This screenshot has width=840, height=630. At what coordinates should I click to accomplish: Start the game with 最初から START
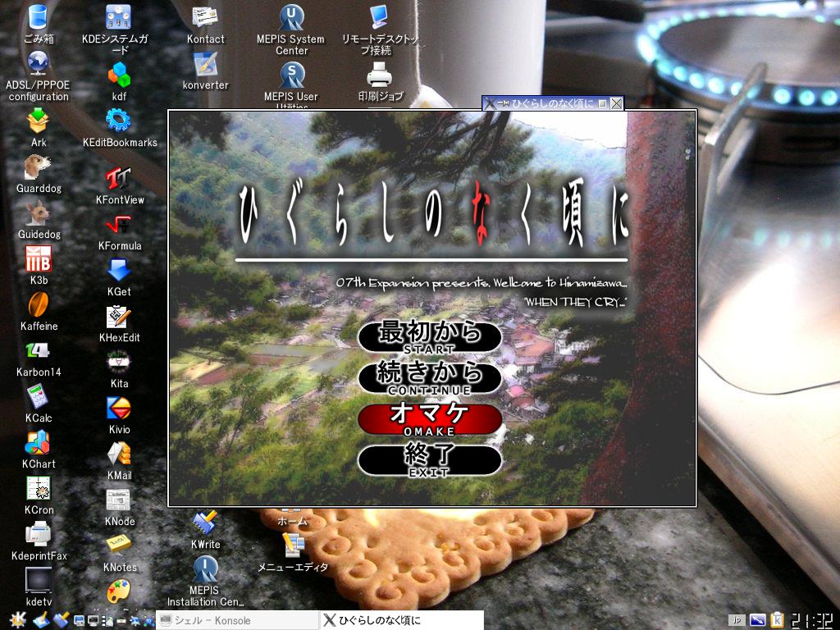[430, 337]
